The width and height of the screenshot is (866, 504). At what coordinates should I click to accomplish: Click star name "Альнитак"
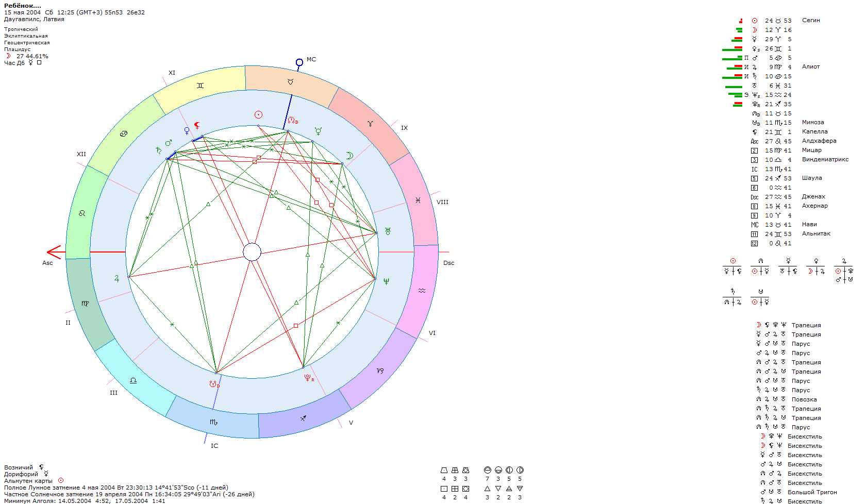click(817, 233)
